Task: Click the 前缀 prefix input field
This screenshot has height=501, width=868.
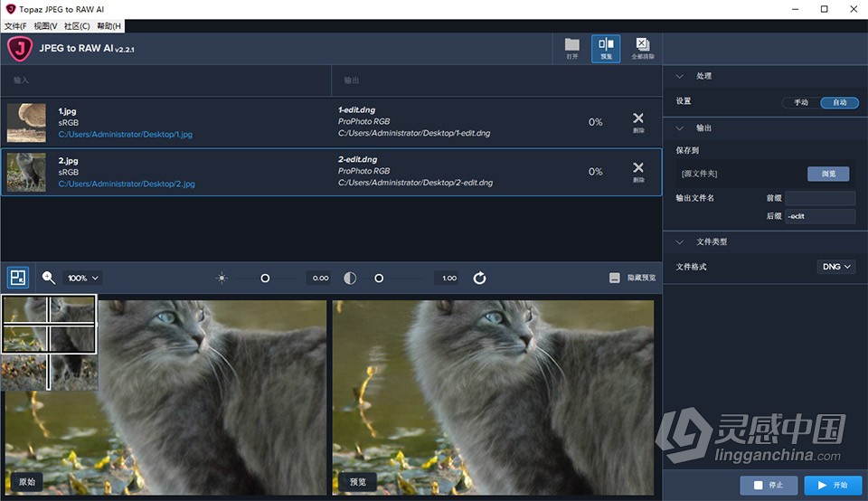Action: point(820,198)
